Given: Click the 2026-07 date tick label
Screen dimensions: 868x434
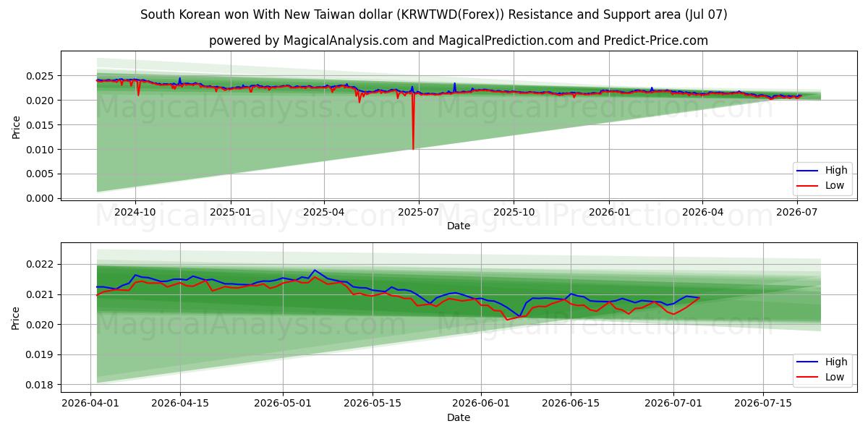Looking at the screenshot, I should point(797,212).
